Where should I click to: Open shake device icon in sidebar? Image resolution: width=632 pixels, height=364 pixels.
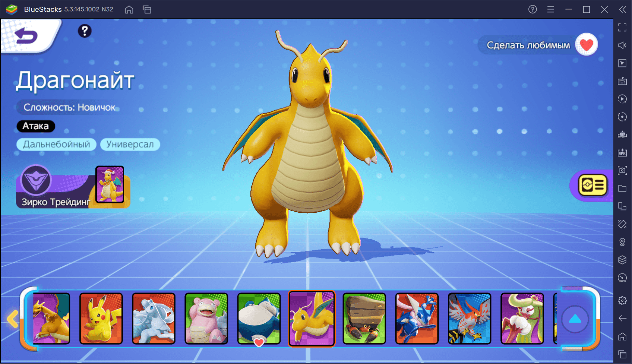pos(622,224)
